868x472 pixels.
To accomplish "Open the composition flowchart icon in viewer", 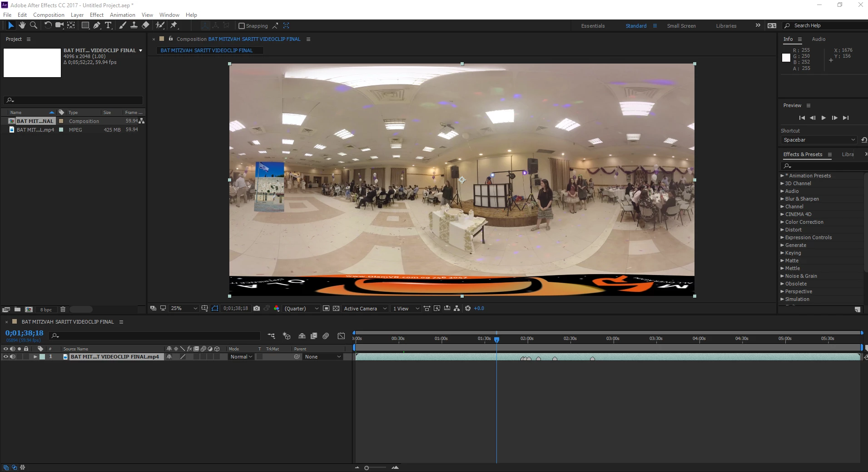I will click(457, 309).
